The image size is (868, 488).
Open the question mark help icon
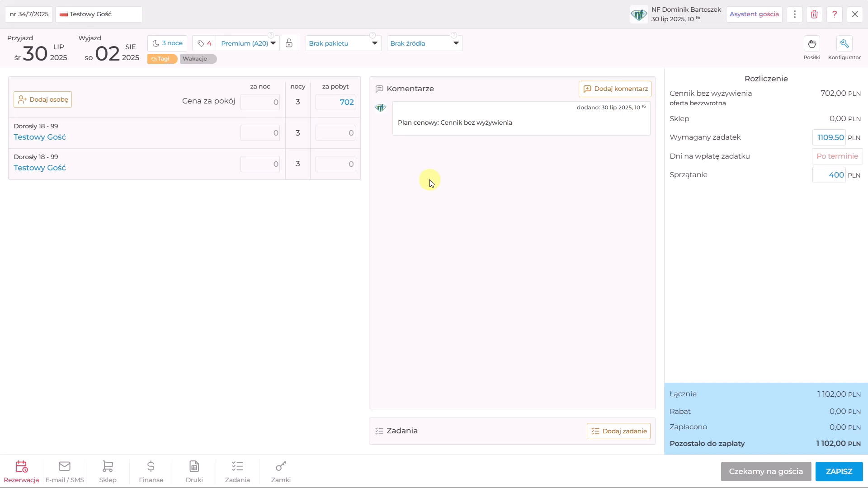tap(835, 14)
